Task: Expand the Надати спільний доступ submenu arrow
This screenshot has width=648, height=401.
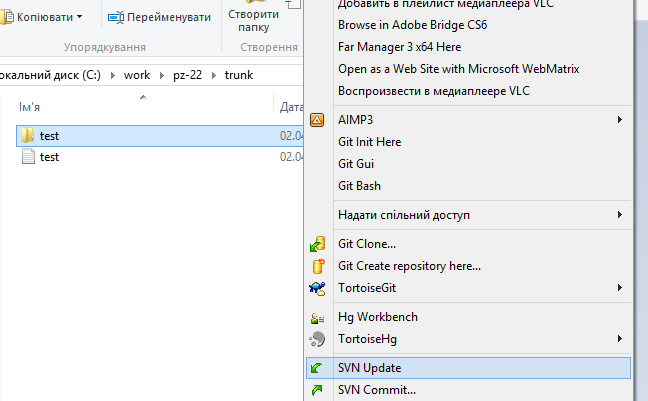Action: click(x=619, y=215)
